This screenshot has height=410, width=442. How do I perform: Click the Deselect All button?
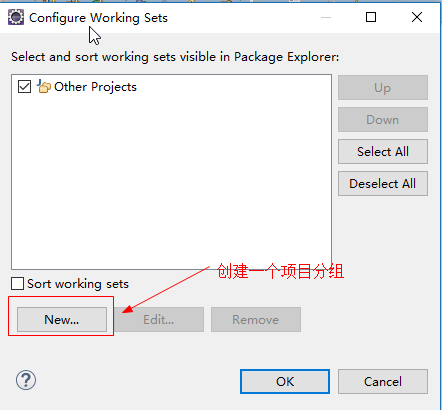tap(383, 183)
